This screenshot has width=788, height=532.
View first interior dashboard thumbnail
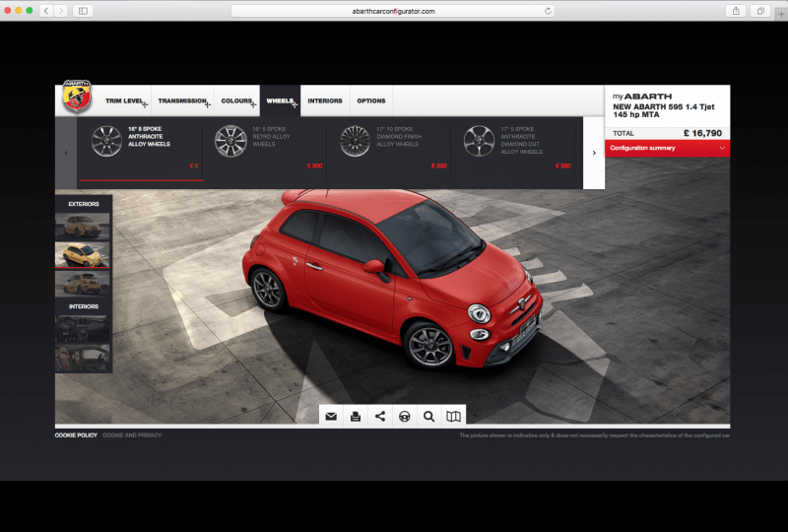[83, 328]
